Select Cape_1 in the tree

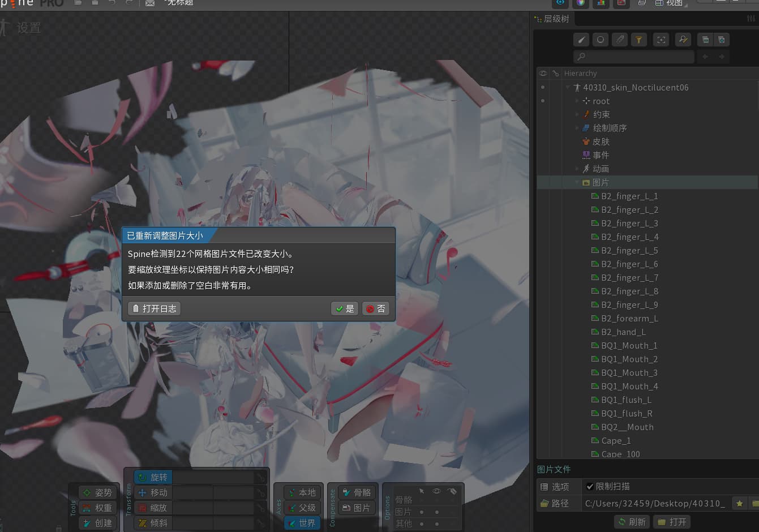[616, 440]
